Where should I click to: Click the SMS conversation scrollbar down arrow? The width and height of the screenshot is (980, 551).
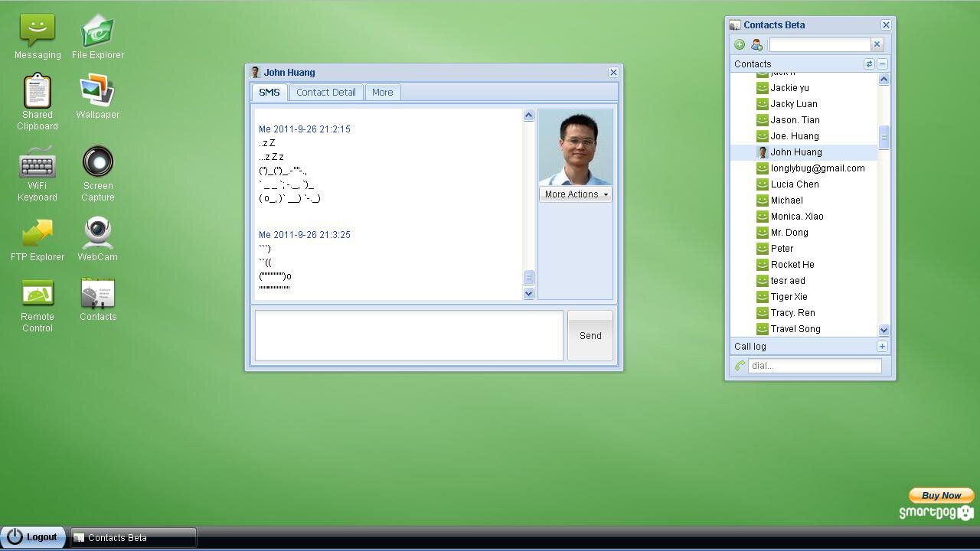tap(528, 293)
